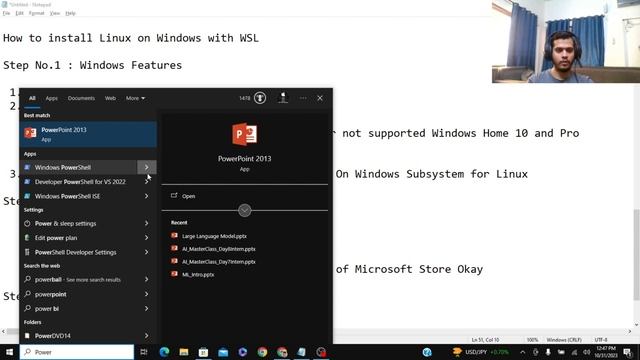Click the user account avatar icon

click(283, 98)
